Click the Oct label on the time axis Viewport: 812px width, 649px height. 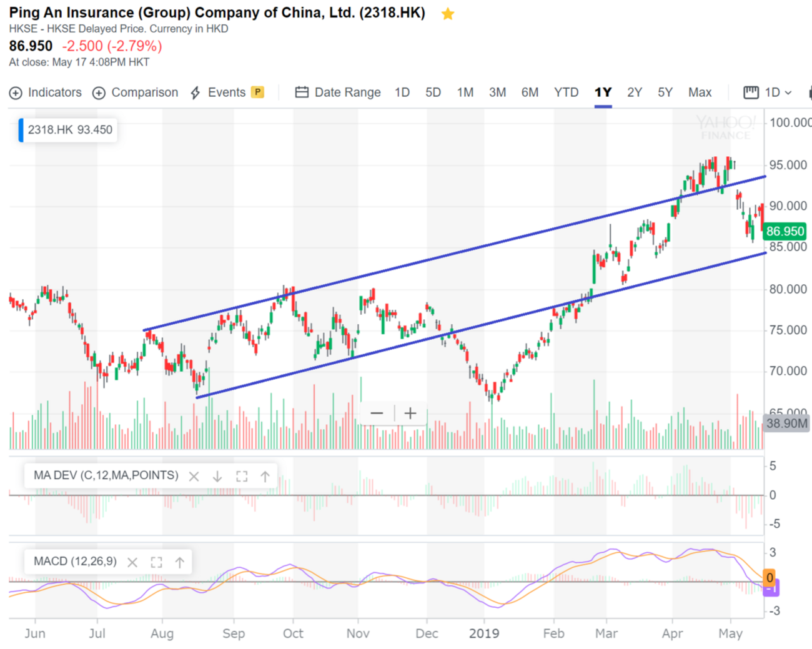tap(293, 633)
